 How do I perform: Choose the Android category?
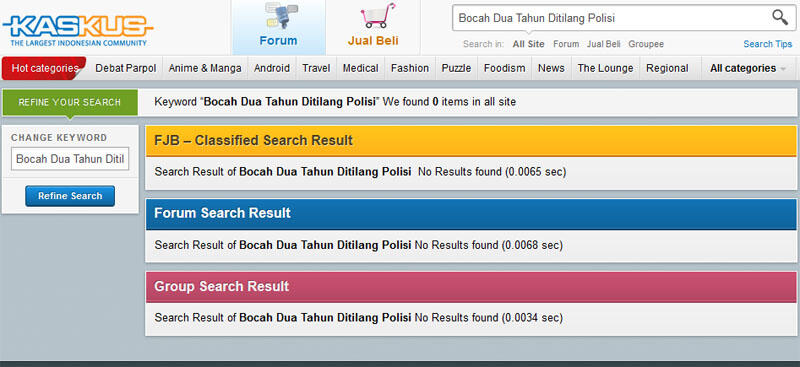271,68
